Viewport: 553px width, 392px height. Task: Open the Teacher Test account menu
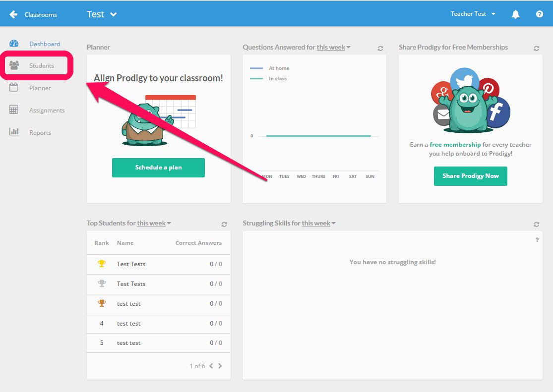click(x=473, y=14)
